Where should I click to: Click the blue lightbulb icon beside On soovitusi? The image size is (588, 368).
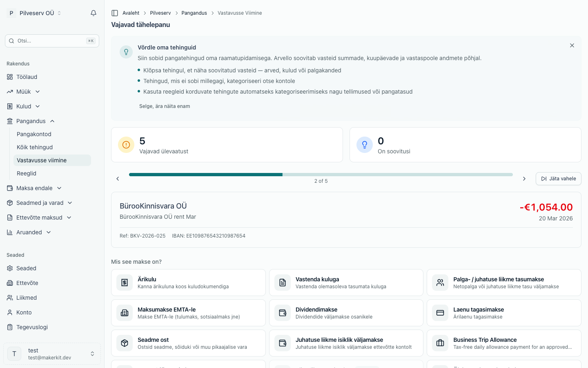pyautogui.click(x=365, y=145)
